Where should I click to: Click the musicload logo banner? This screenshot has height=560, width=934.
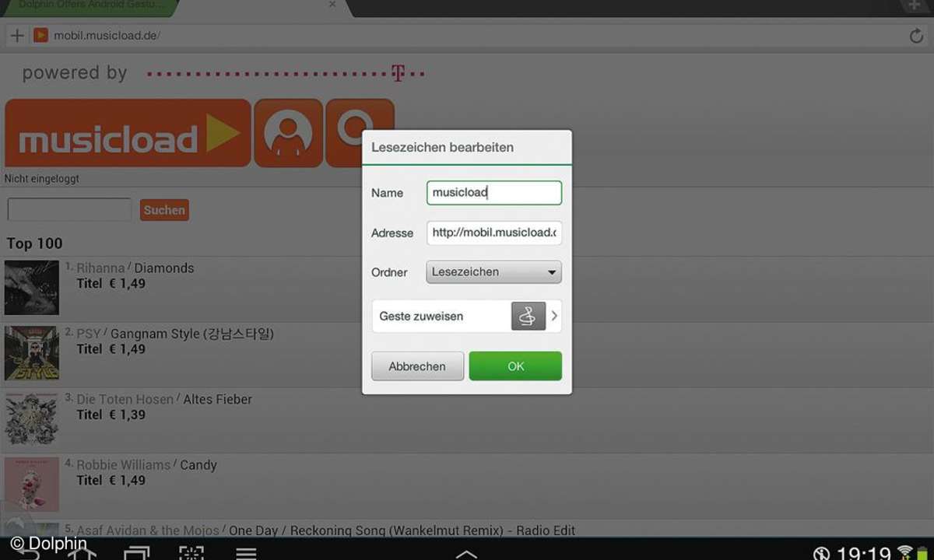tap(128, 133)
